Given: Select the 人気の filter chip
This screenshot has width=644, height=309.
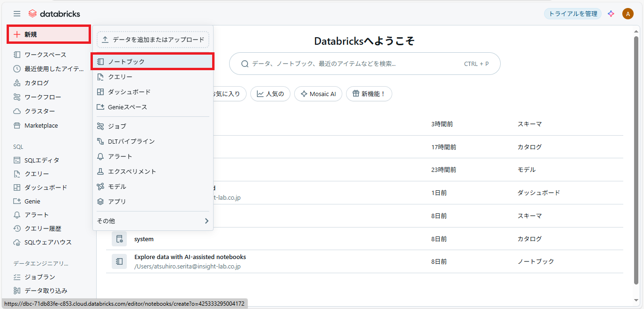Looking at the screenshot, I should (x=270, y=94).
